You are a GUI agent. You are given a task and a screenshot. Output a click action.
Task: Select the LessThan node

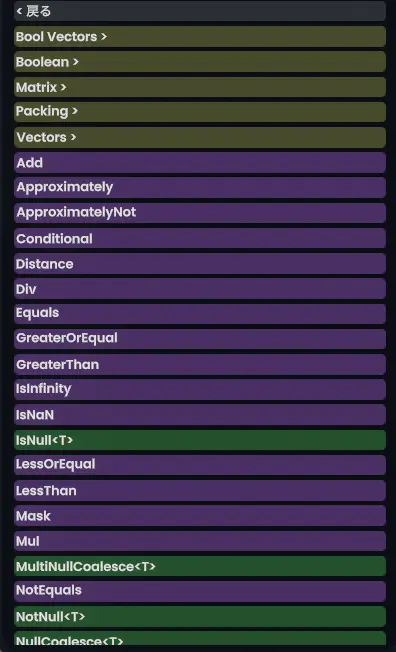click(x=200, y=491)
